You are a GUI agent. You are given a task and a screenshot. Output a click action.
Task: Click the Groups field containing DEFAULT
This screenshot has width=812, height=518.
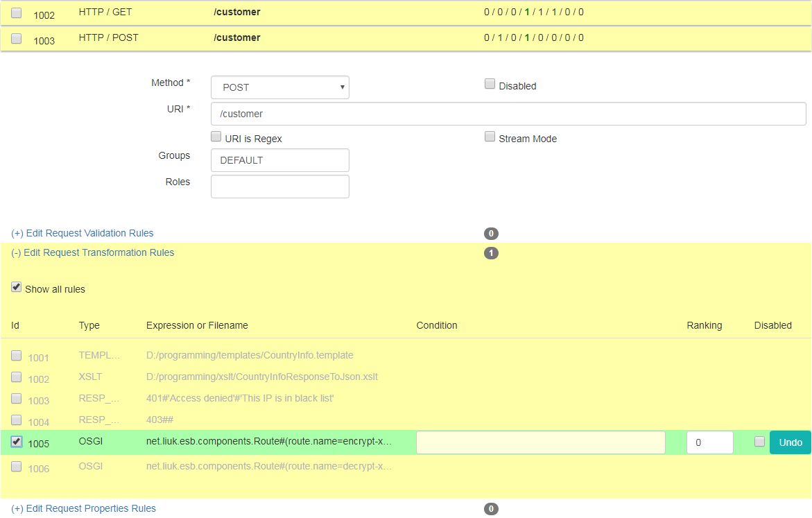[x=279, y=160]
